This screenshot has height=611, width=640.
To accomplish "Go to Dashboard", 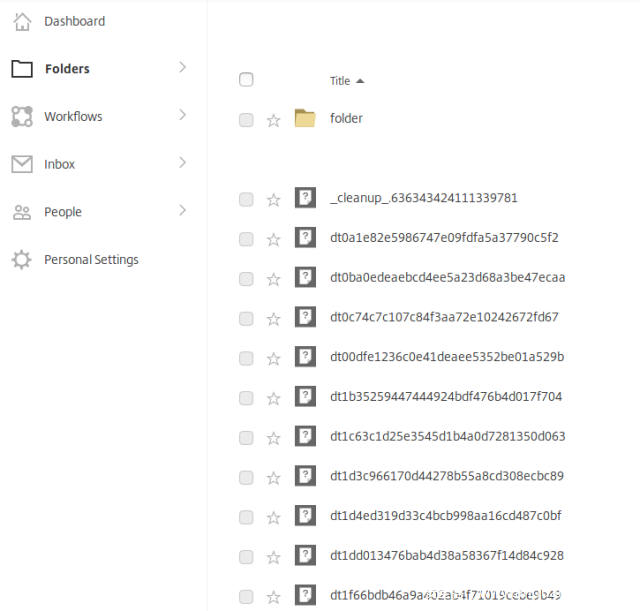I will point(75,21).
